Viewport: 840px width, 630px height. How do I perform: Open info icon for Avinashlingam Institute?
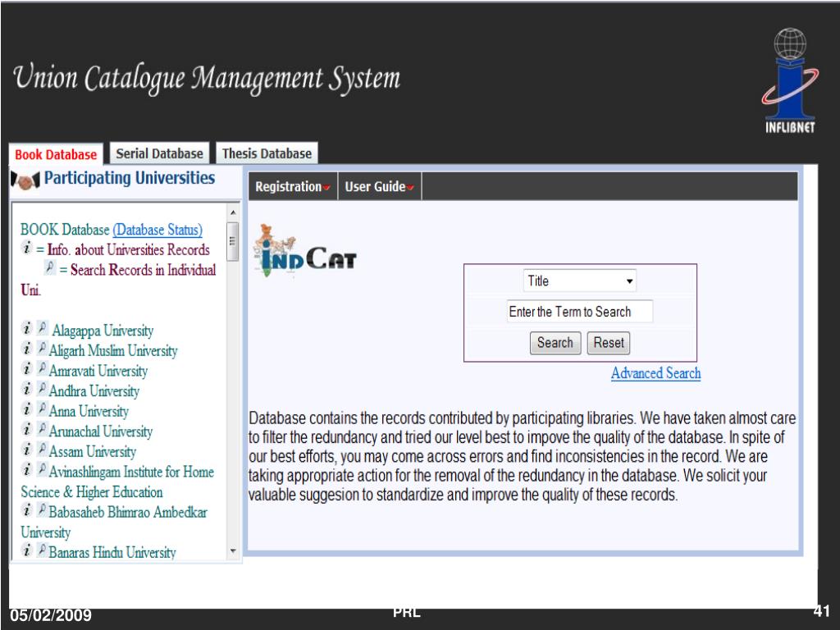27,470
